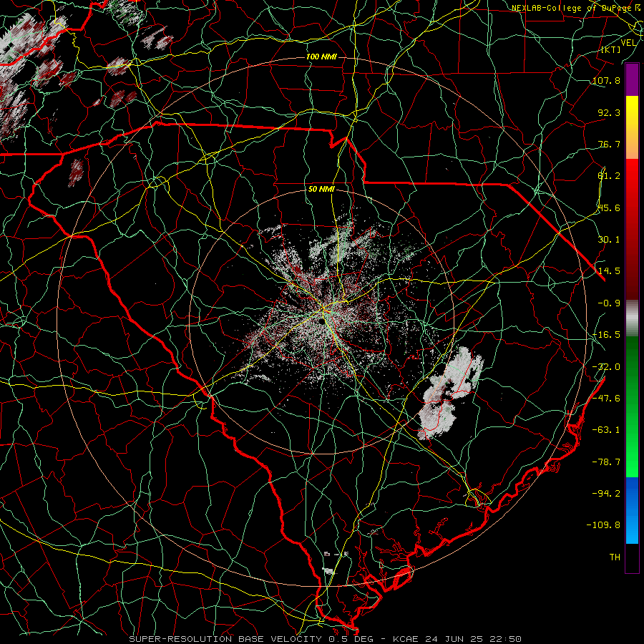The height and width of the screenshot is (644, 644).
Task: Click the -0.9 velocity scale value
Action: 609,303
